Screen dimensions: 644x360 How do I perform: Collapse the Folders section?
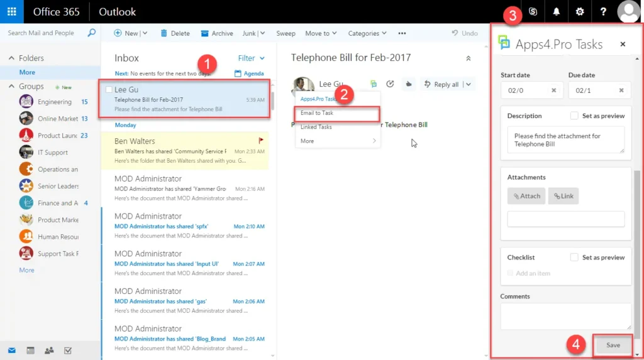tap(11, 58)
